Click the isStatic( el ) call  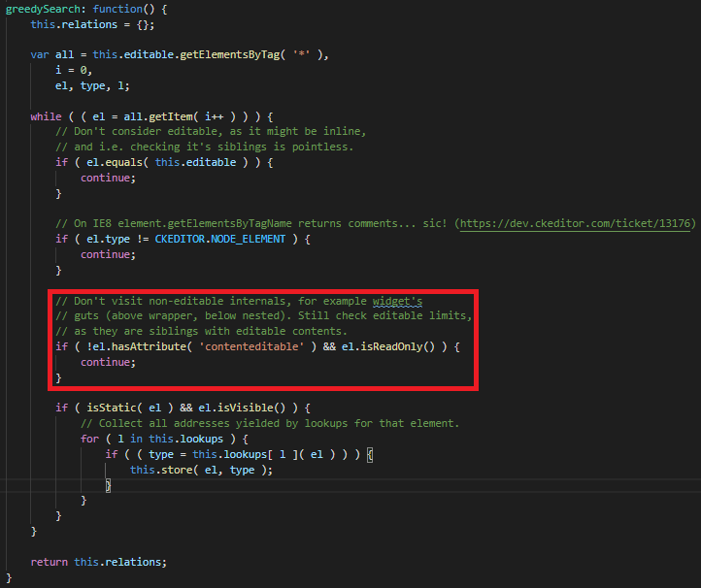pos(130,408)
